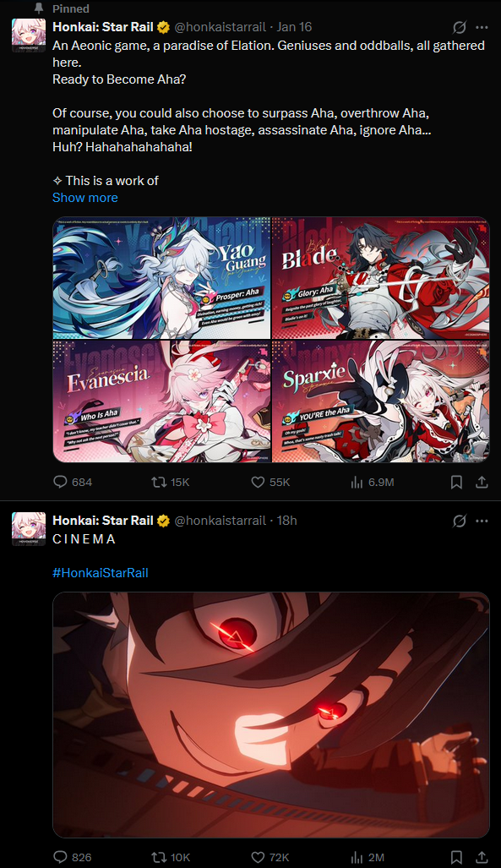This screenshot has width=501, height=868.
Task: Like the CINEMA post with 72K likes
Action: click(270, 857)
